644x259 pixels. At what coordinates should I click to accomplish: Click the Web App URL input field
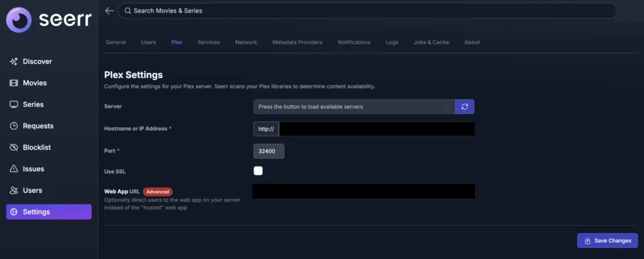(x=364, y=192)
